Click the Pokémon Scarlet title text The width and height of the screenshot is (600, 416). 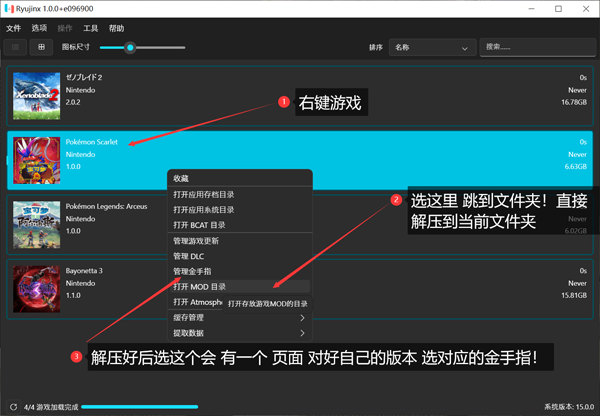click(x=91, y=142)
